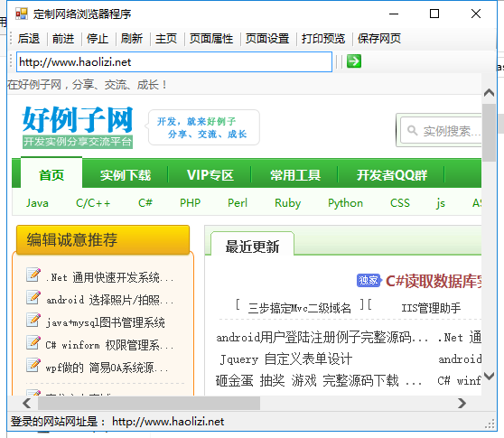This screenshot has height=438, width=504.
Task: Open the C#读取数据库 headline link
Action: coord(434,281)
